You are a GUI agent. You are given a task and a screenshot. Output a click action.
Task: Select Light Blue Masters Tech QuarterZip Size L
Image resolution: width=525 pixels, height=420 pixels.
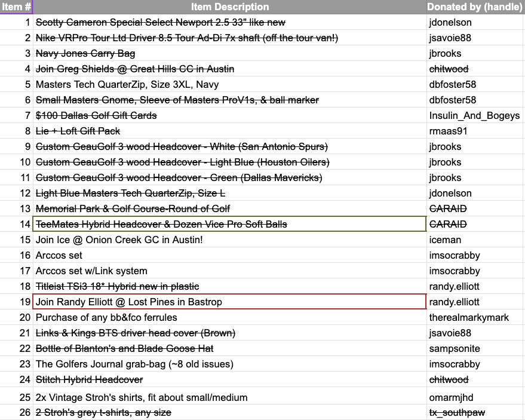point(230,193)
